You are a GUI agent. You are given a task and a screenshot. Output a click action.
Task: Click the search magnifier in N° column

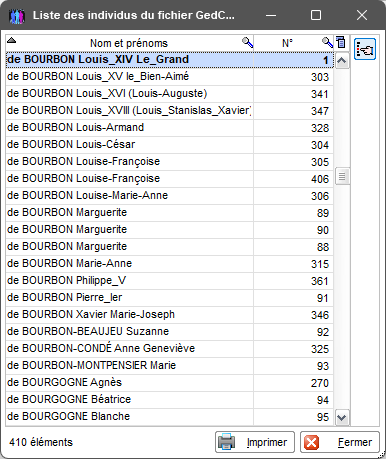coord(327,43)
